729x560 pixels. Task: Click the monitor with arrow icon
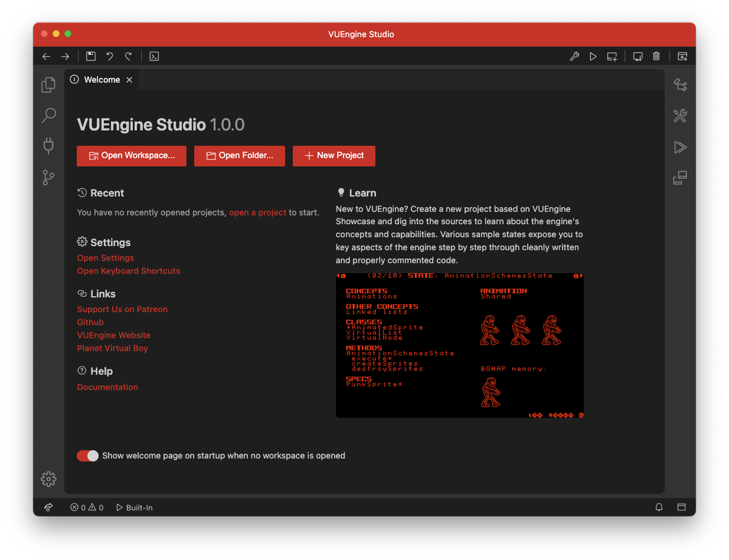[x=638, y=57]
